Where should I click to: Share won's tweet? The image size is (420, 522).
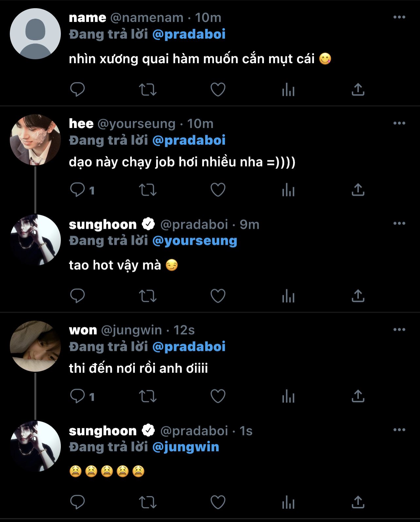pyautogui.click(x=358, y=396)
